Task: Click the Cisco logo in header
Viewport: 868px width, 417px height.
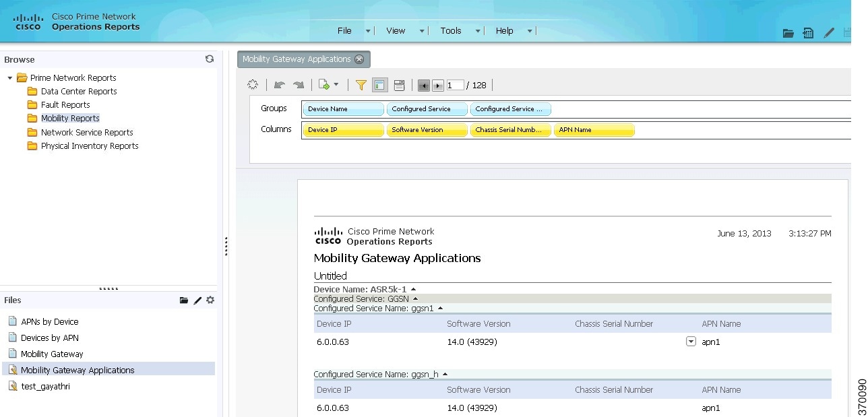Action: pyautogui.click(x=28, y=22)
